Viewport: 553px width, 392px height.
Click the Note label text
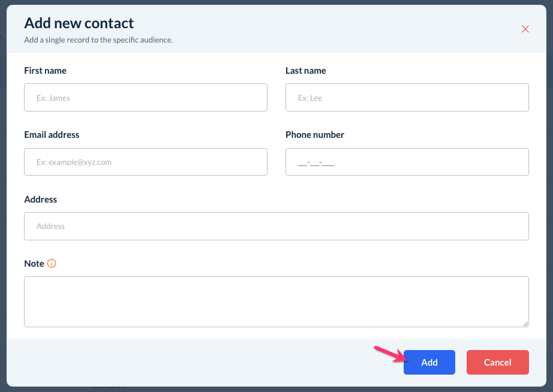pyautogui.click(x=34, y=264)
